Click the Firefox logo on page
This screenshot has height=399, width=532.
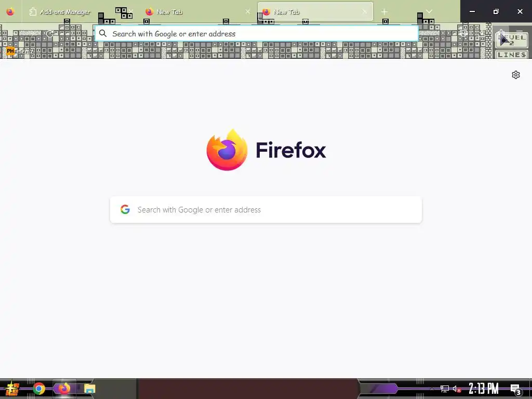pyautogui.click(x=267, y=150)
